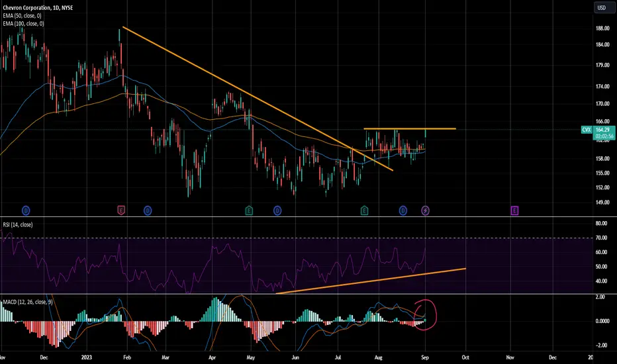Click the CVX symbol price label
Screen dimensions: 617x364
point(587,130)
